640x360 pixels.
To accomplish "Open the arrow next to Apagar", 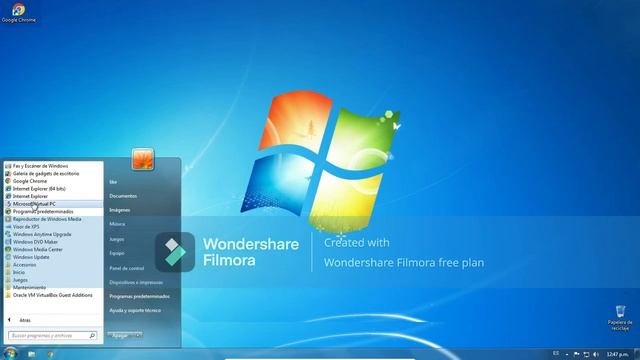I will click(139, 335).
